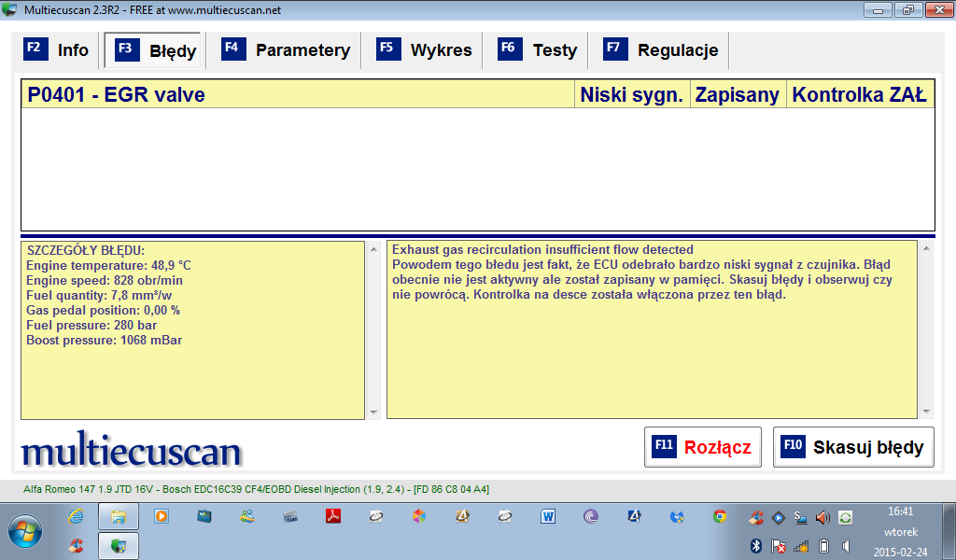This screenshot has height=560, width=956.
Task: Open the orange media player taskbar icon
Action: click(162, 517)
